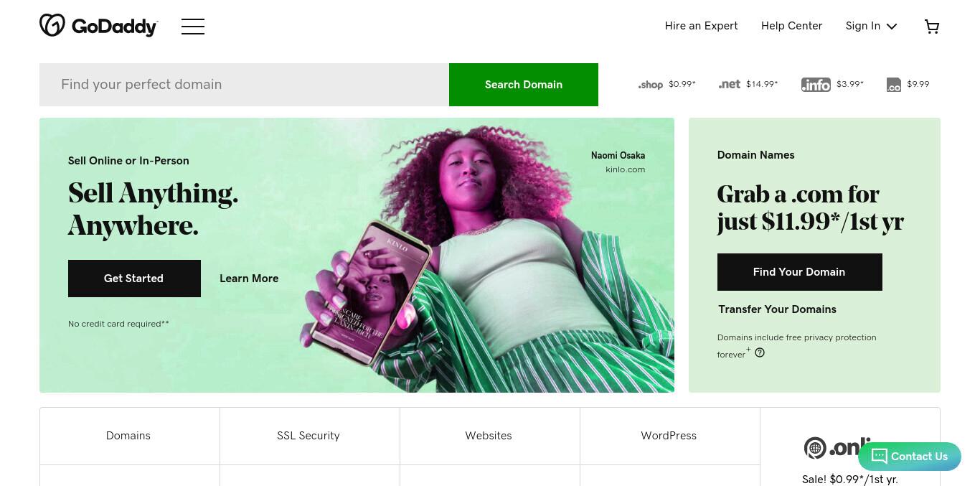Open the Websites tab
Screen dimensions: 980x486
pyautogui.click(x=489, y=436)
